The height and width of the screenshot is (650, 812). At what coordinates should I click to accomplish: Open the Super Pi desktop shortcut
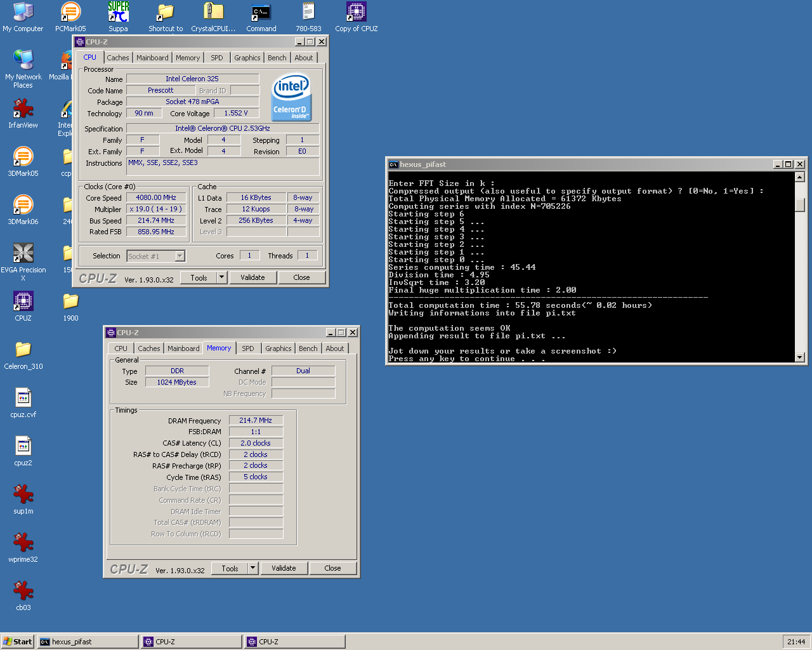tap(118, 17)
